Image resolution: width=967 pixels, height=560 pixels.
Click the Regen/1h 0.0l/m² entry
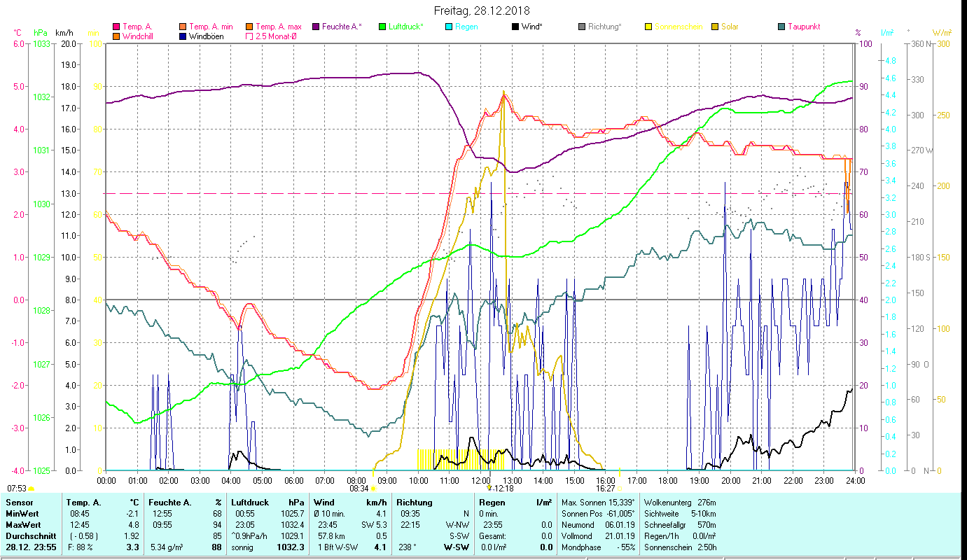point(679,536)
